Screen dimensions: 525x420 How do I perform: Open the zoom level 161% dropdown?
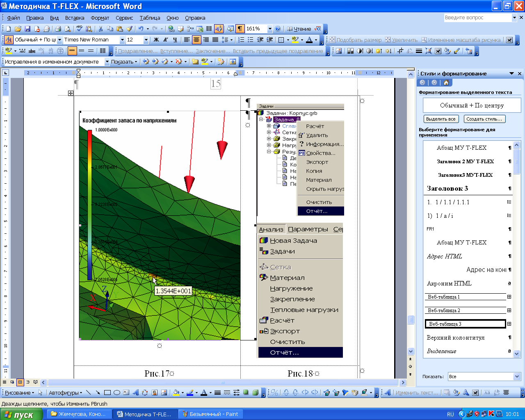269,29
